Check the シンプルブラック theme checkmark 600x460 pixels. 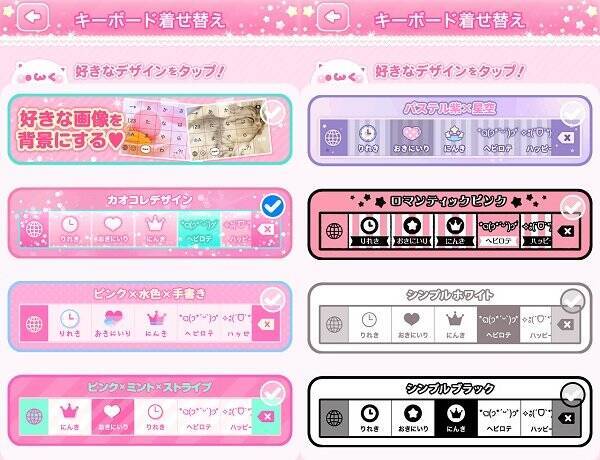click(x=572, y=394)
